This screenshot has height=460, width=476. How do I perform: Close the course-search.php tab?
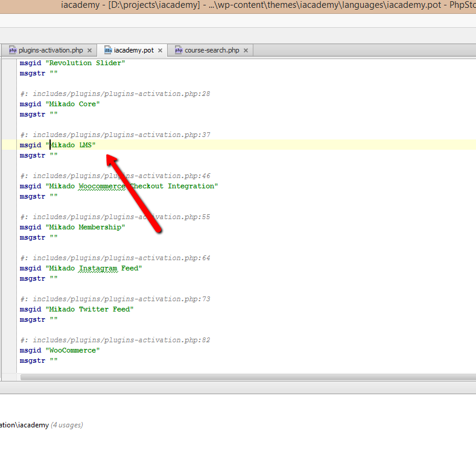(x=246, y=51)
